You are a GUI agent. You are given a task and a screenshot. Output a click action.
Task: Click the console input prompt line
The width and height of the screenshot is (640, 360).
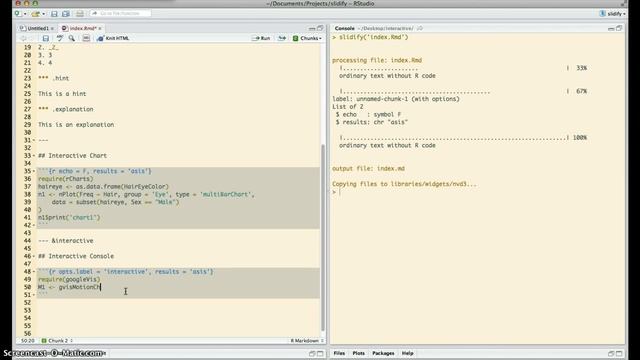click(x=478, y=191)
